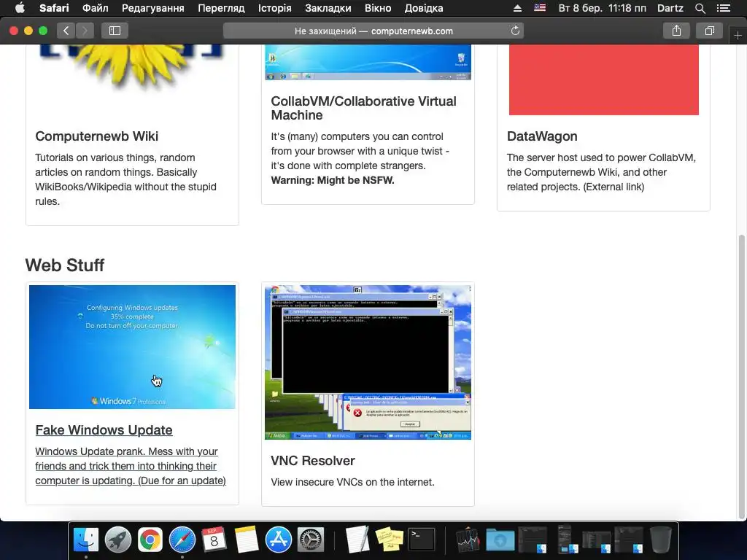747x560 pixels.
Task: Open System Preferences gear in Dock
Action: click(x=311, y=540)
